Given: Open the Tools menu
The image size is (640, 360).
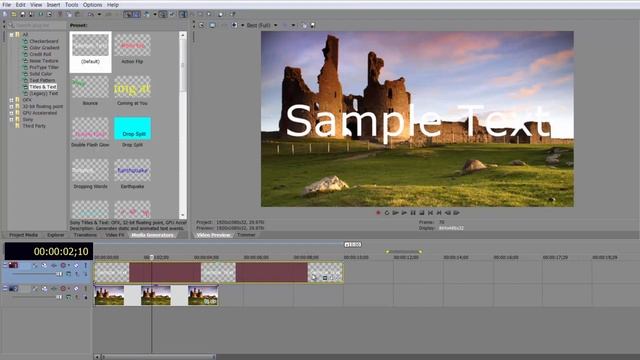Looking at the screenshot, I should [x=71, y=5].
